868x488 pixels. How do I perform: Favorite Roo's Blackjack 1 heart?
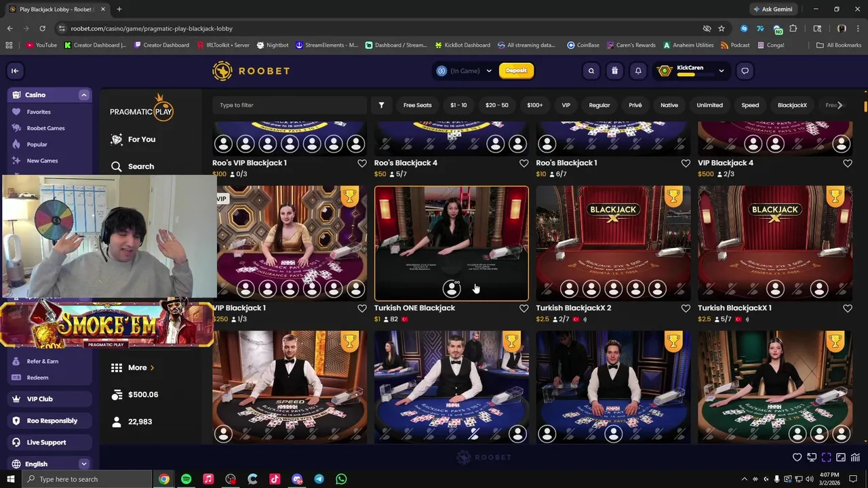point(686,163)
